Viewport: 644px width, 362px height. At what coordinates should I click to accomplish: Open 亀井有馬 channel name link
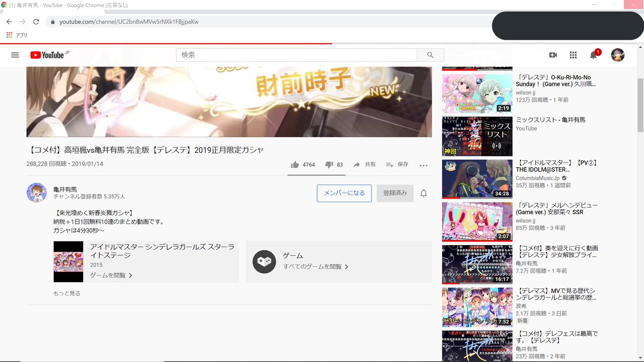tap(65, 189)
